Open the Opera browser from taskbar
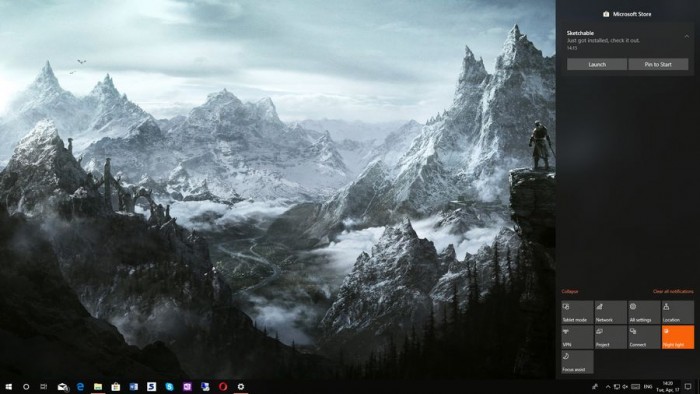The height and width of the screenshot is (394, 700). point(223,387)
